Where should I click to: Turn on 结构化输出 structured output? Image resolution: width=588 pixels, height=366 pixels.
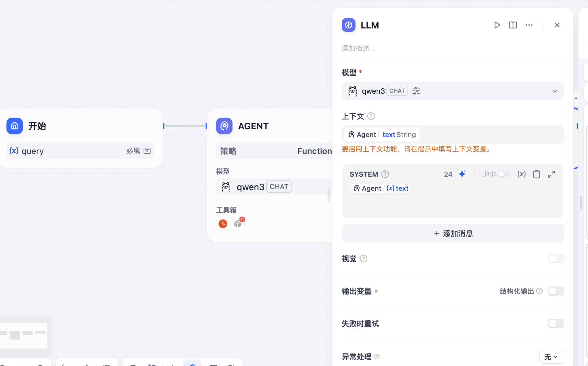click(x=556, y=291)
